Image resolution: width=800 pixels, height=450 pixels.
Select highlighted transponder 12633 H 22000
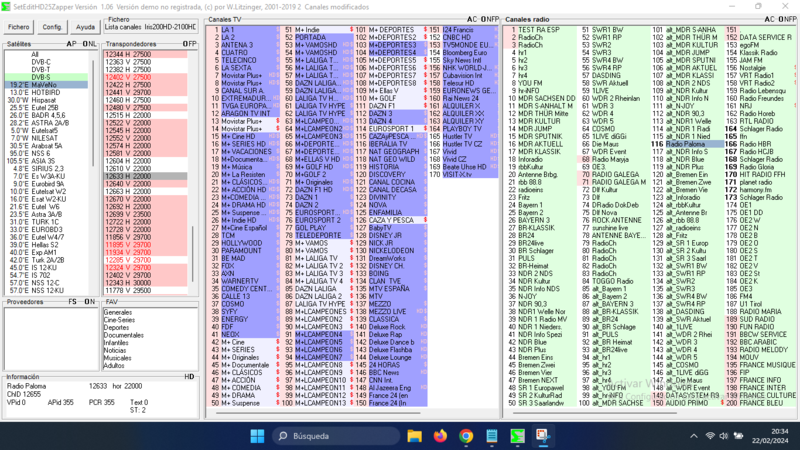point(145,177)
